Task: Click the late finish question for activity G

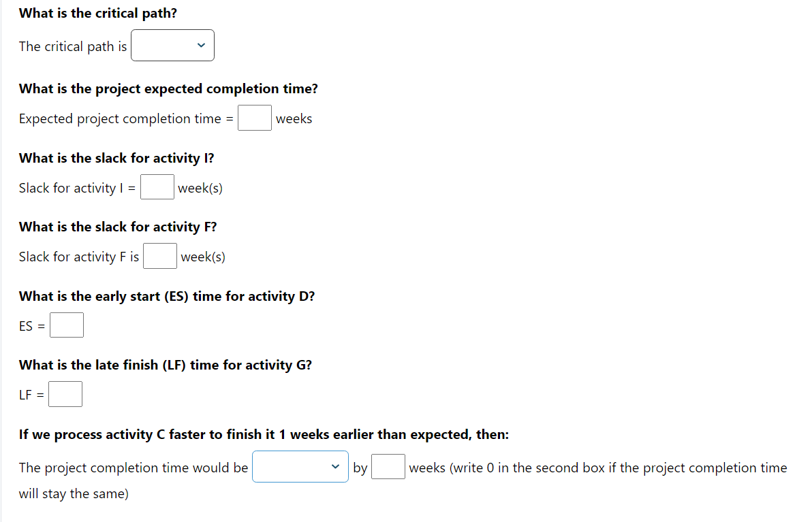Action: pyautogui.click(x=166, y=364)
